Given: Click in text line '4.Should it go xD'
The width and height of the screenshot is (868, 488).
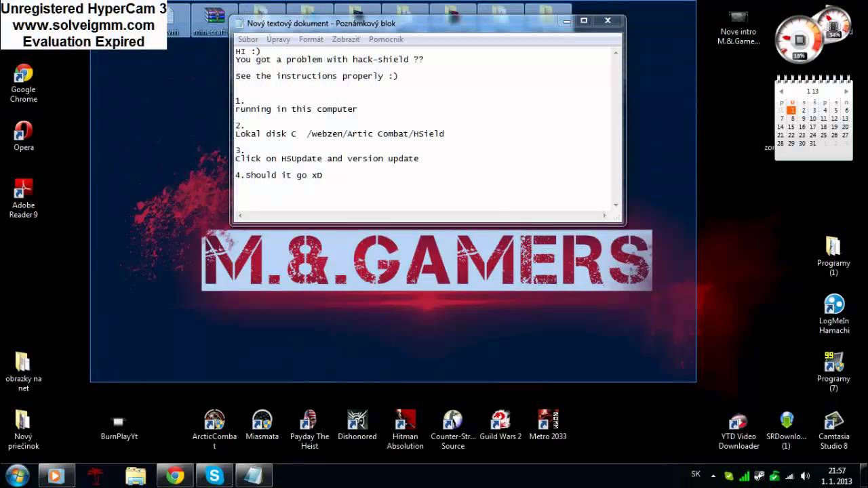Looking at the screenshot, I should 279,175.
